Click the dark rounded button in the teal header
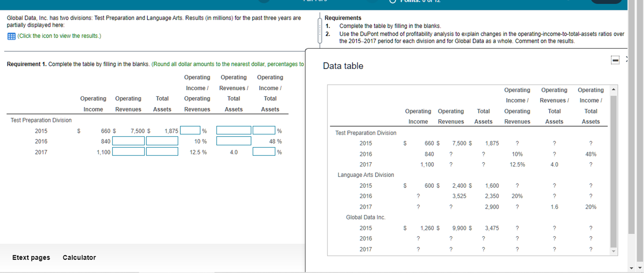The image size is (644, 273). 607,2
